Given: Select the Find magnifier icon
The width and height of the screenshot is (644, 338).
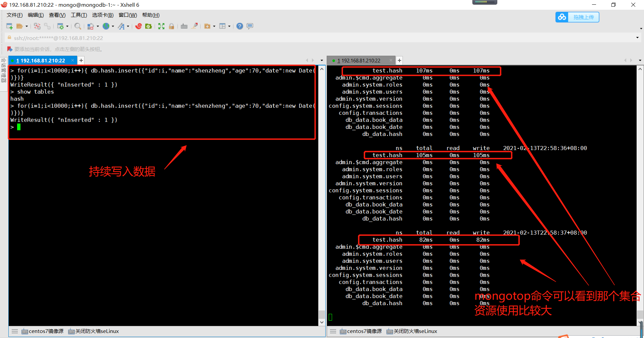Looking at the screenshot, I should click(77, 26).
